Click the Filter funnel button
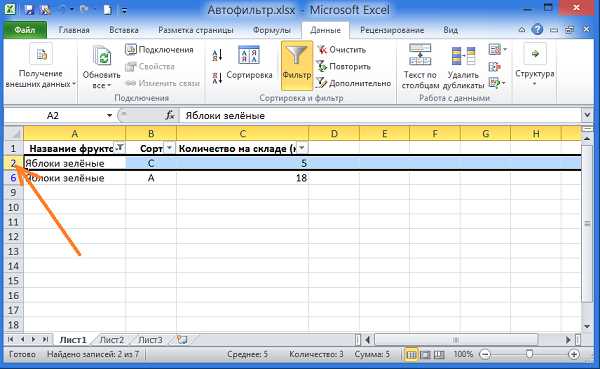 coord(297,65)
